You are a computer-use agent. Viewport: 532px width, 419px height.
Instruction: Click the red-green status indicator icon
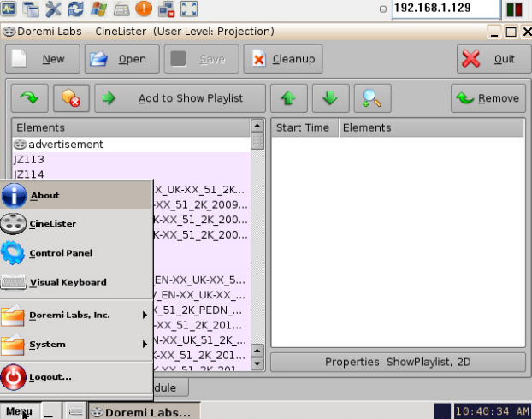point(515,9)
